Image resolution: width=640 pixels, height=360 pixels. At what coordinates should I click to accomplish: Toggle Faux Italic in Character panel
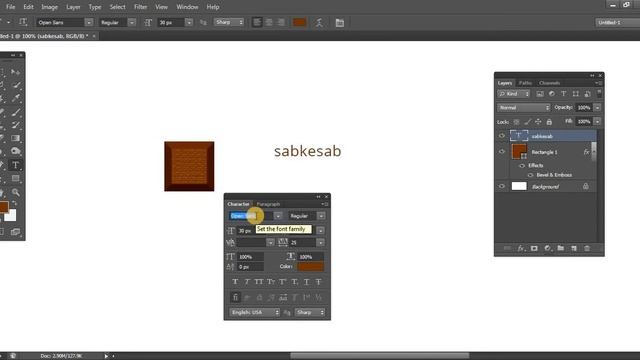point(247,282)
